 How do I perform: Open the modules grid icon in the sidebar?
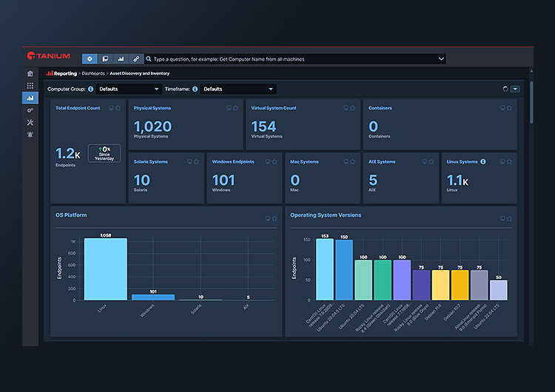click(30, 86)
